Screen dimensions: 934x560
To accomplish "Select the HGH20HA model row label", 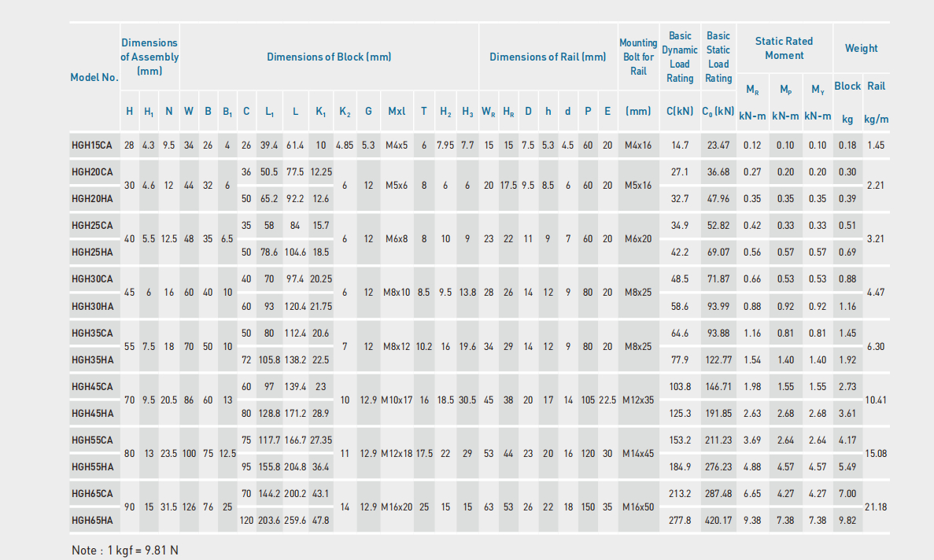I will tap(92, 199).
